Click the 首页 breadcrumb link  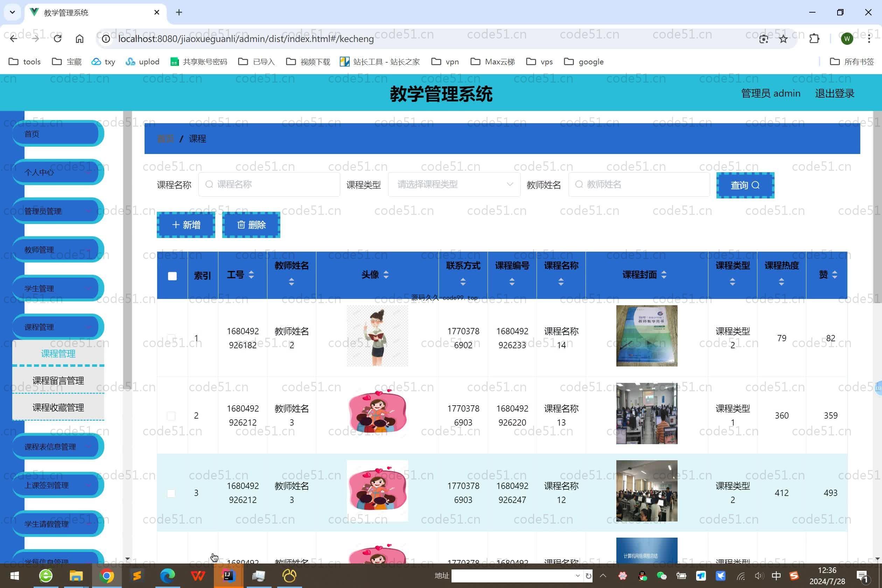[x=165, y=138]
